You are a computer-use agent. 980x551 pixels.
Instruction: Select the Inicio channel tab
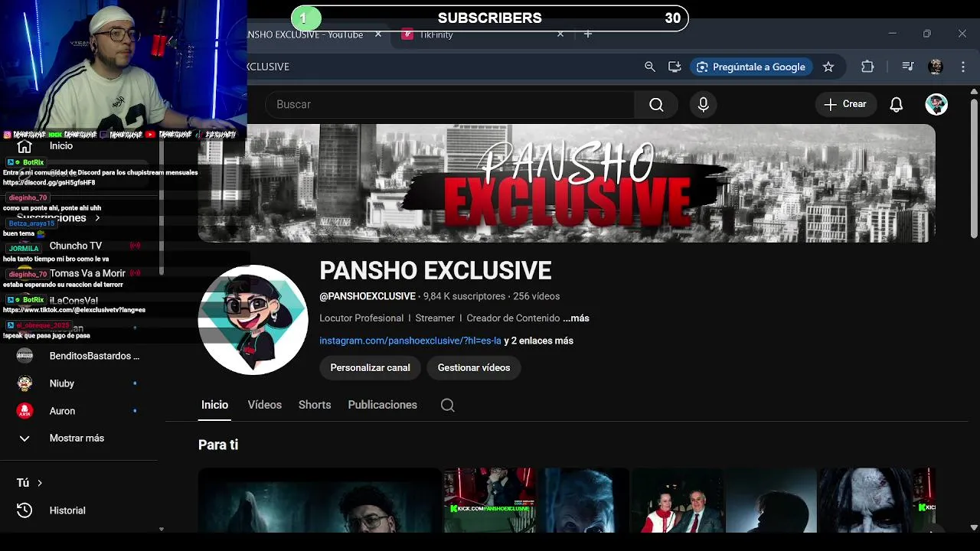(214, 405)
